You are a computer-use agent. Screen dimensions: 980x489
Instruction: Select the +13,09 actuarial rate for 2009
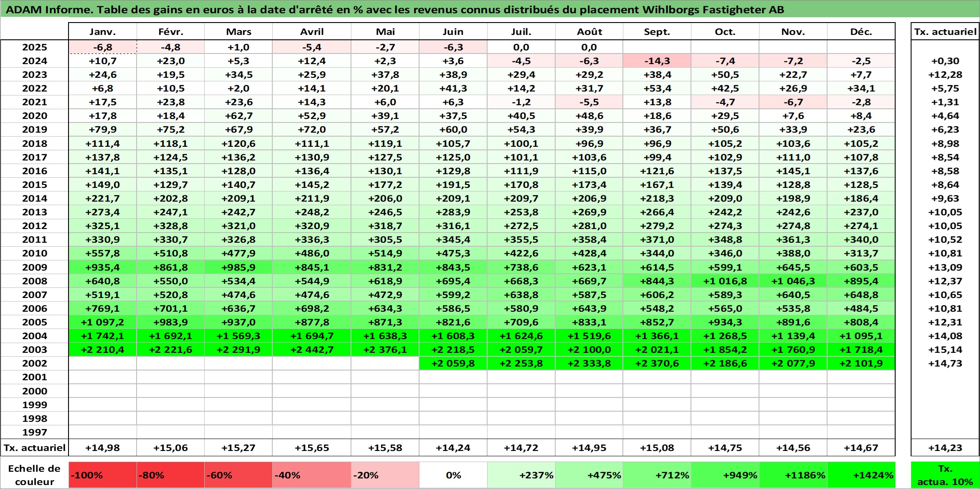click(x=945, y=267)
